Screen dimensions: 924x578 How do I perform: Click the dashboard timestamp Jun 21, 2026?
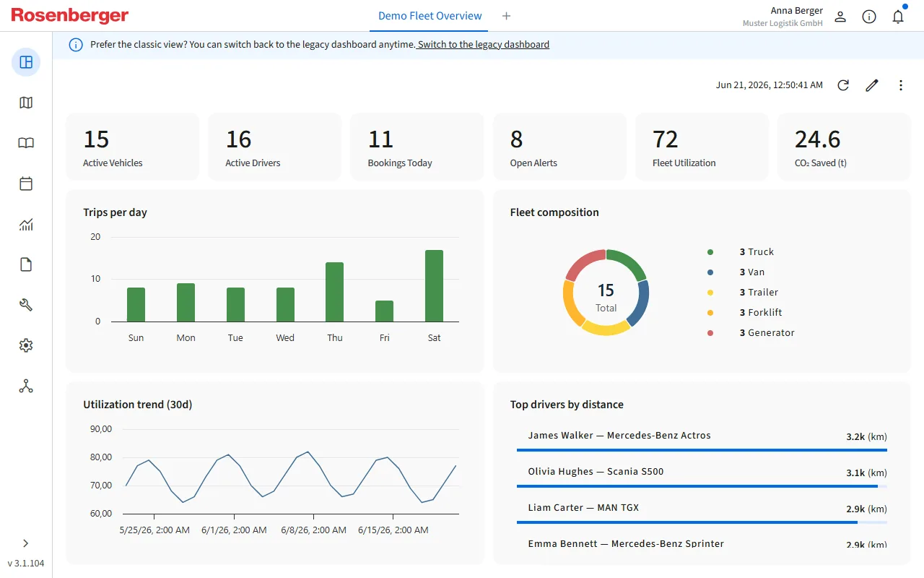pyautogui.click(x=770, y=85)
